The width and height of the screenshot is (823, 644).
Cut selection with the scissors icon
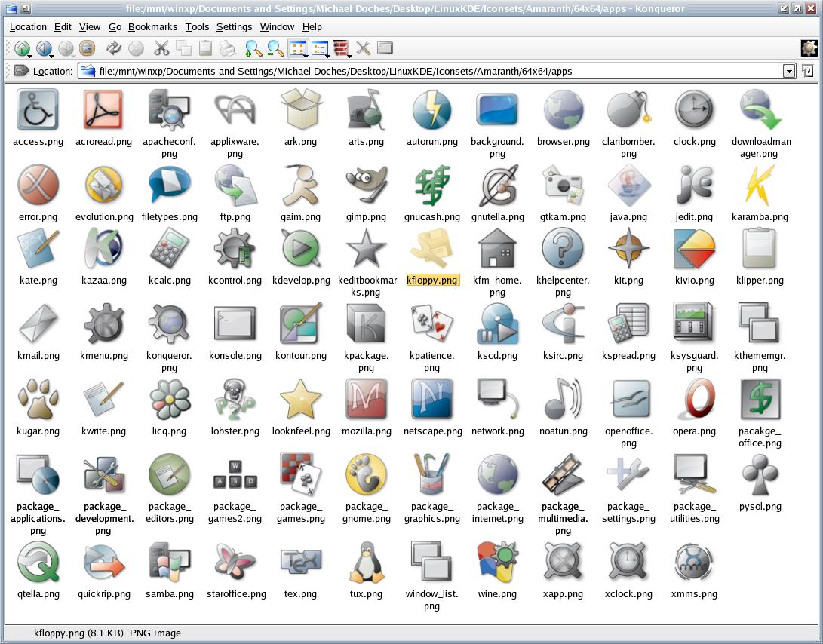161,48
